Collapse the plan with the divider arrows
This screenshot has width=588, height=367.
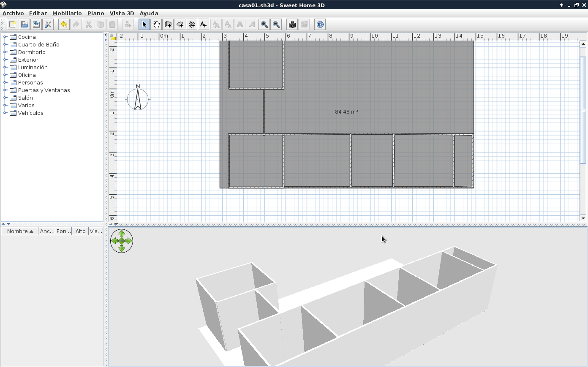pyautogui.click(x=111, y=224)
